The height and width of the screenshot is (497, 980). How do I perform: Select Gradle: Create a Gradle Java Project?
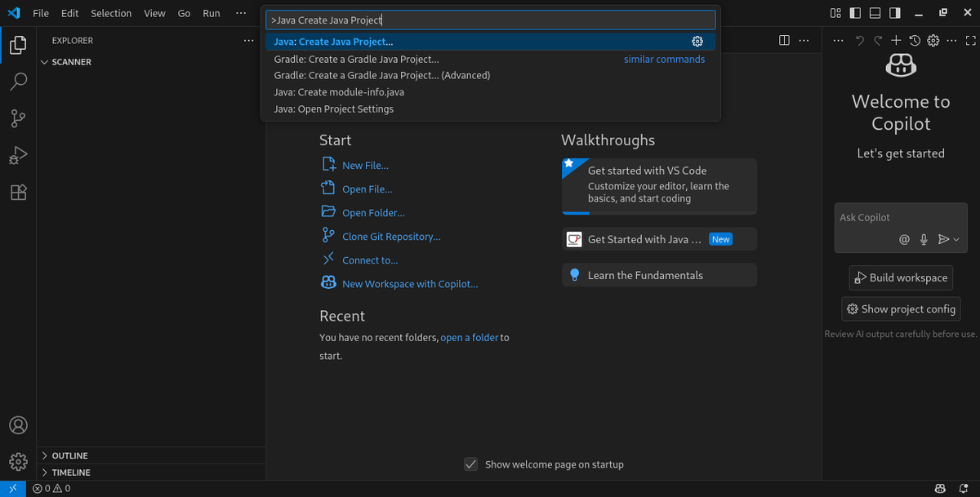[490, 59]
